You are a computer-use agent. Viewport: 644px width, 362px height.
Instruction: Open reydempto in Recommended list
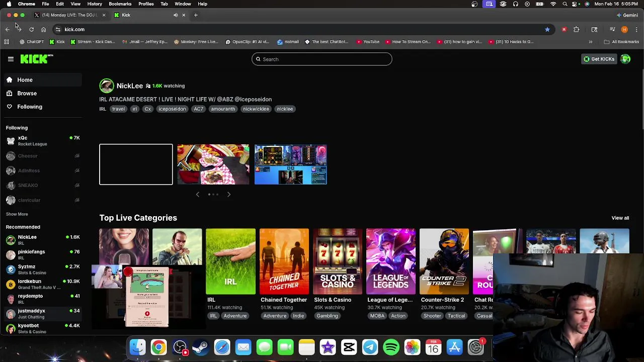click(42, 299)
